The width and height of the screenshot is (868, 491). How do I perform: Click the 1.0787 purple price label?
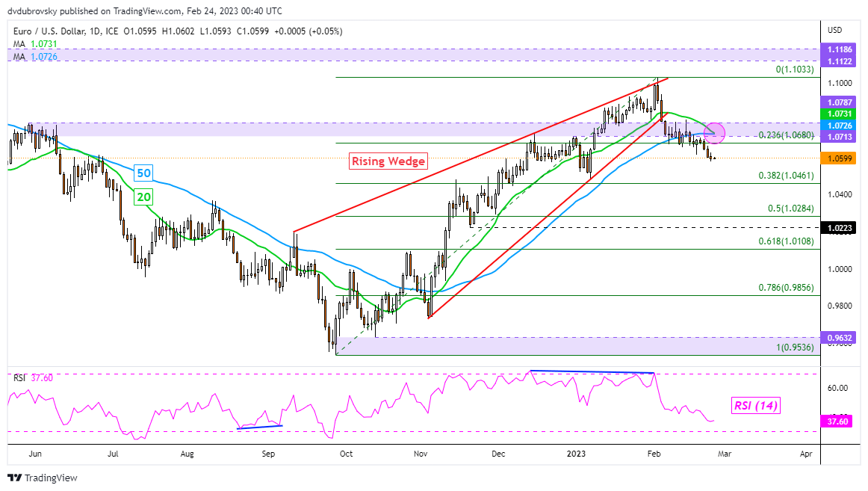click(839, 102)
